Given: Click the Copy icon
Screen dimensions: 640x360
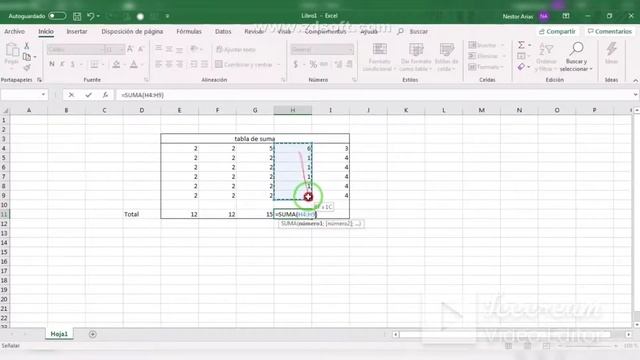Looking at the screenshot, I should tap(27, 57).
